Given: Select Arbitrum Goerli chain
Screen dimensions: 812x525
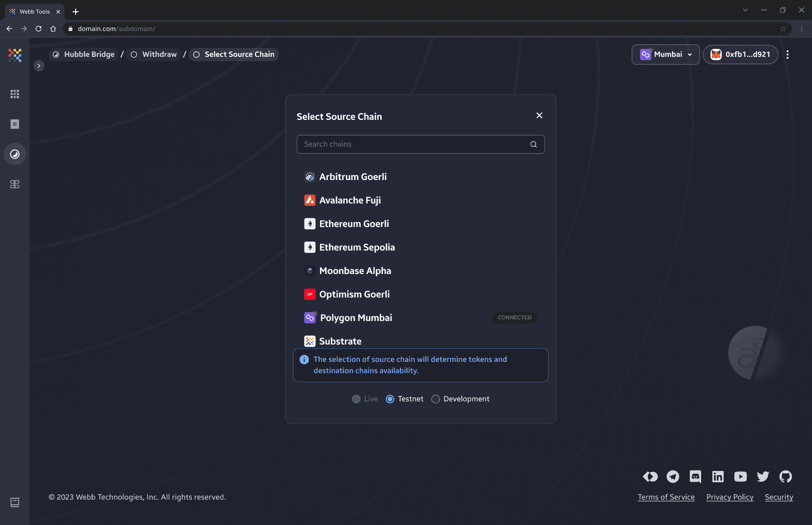Looking at the screenshot, I should [x=421, y=177].
